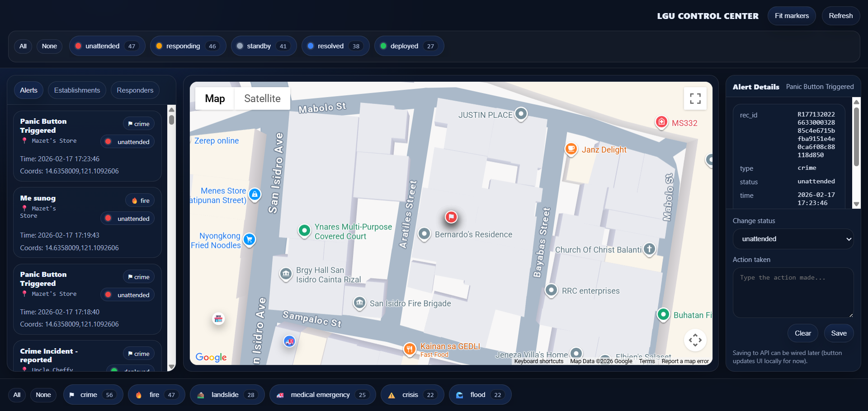Toggle the responding status filter
The image size is (868, 411).
point(188,46)
